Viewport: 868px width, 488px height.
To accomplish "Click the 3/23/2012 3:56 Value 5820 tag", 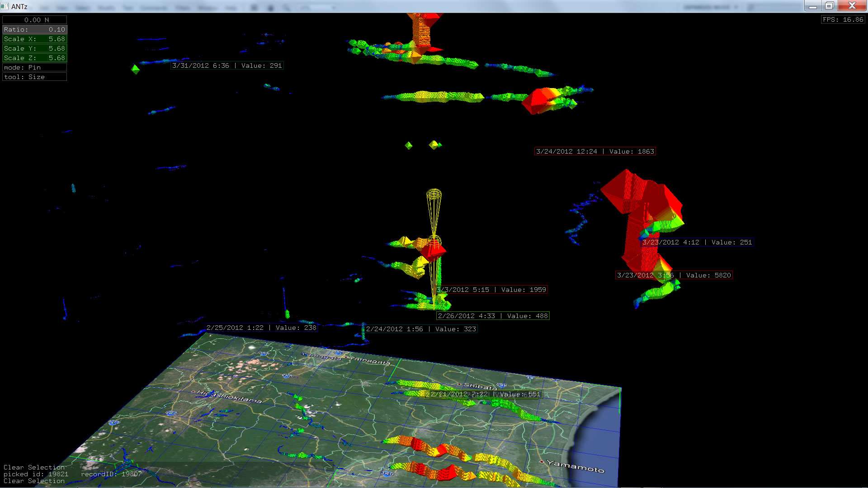I will [674, 275].
